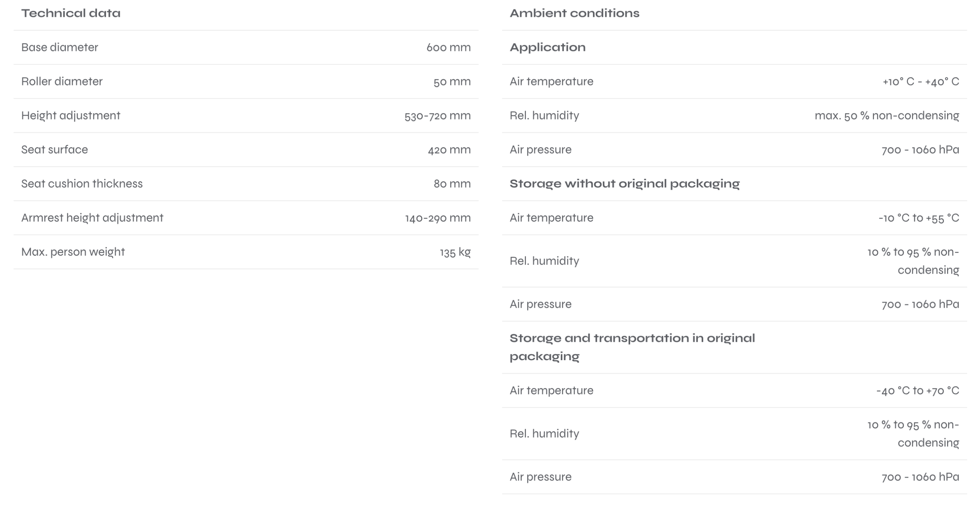Click the -10 °C to +55 °C value
The image size is (980, 506).
(x=918, y=218)
